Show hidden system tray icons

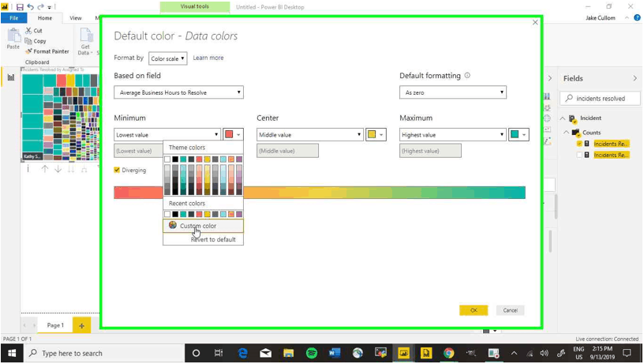(x=514, y=353)
